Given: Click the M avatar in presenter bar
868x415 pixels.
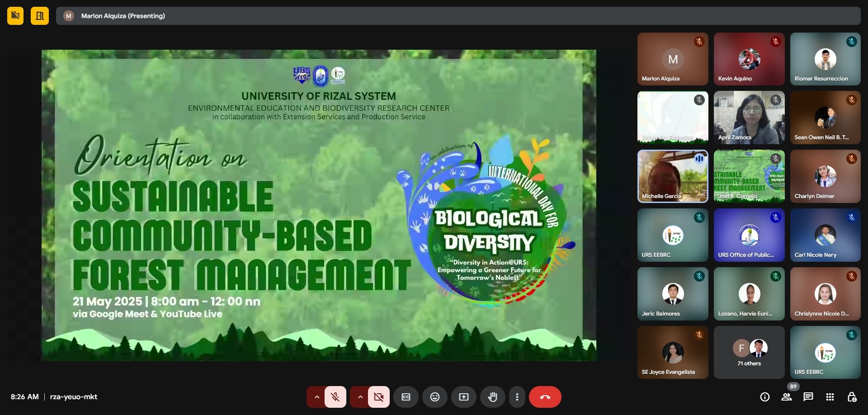Looking at the screenshot, I should [x=69, y=16].
